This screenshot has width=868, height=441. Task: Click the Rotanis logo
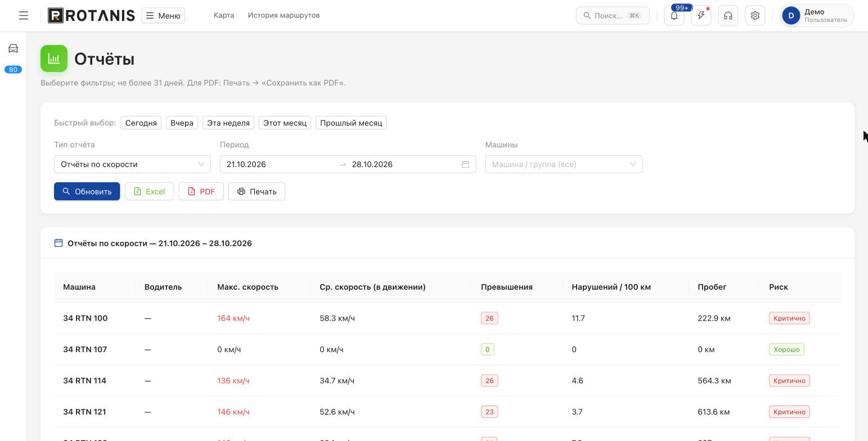click(91, 15)
